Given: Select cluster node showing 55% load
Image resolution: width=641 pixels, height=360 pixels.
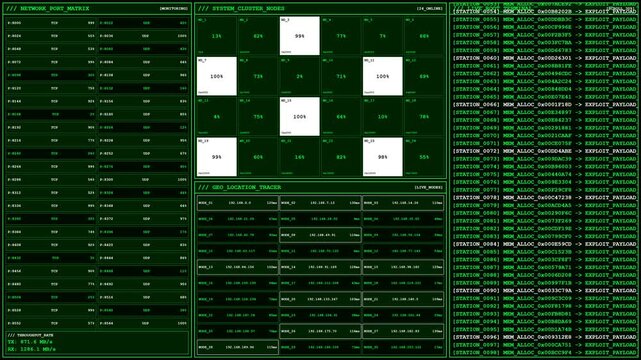Looking at the screenshot, I should tap(424, 157).
